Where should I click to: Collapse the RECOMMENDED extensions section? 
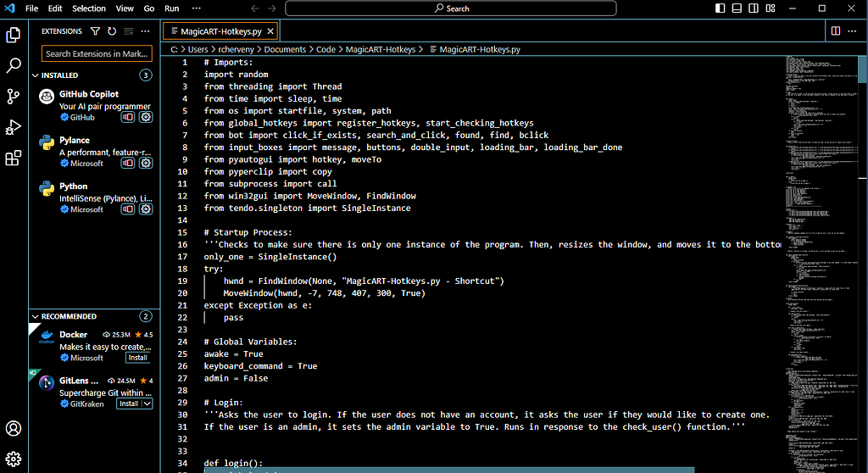pos(36,317)
